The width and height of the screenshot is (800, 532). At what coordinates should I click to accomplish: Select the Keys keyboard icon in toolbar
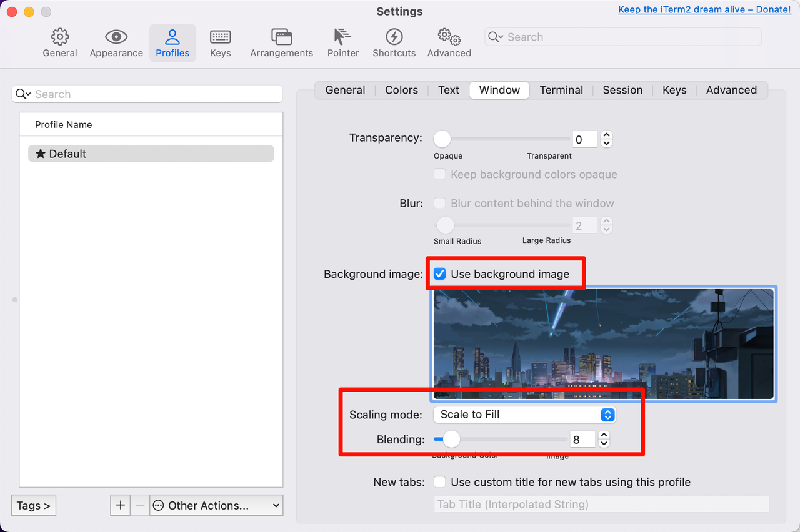tap(220, 37)
